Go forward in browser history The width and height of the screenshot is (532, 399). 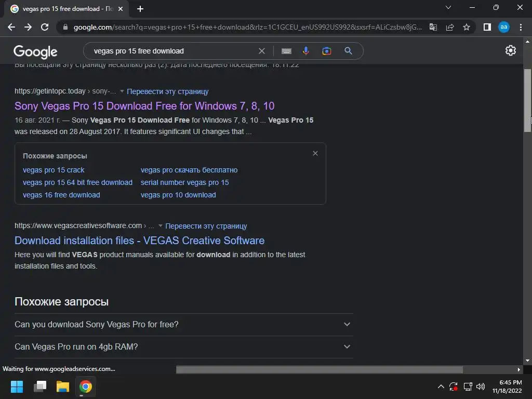pyautogui.click(x=28, y=27)
